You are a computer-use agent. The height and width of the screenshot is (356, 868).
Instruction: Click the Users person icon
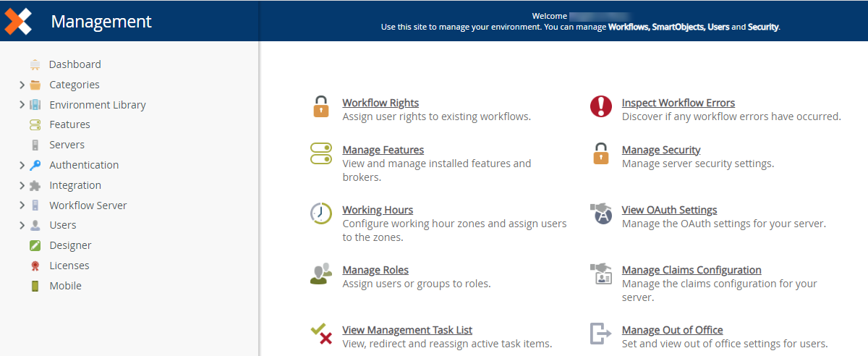coord(35,225)
